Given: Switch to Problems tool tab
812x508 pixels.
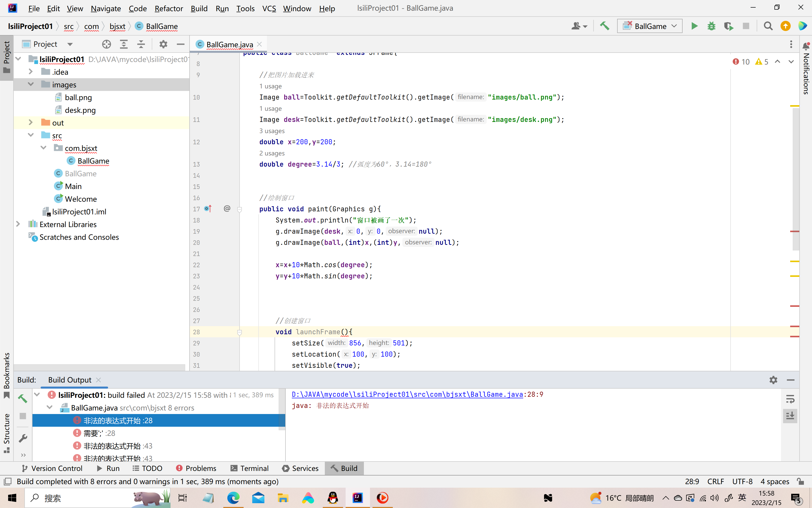Looking at the screenshot, I should [x=196, y=468].
